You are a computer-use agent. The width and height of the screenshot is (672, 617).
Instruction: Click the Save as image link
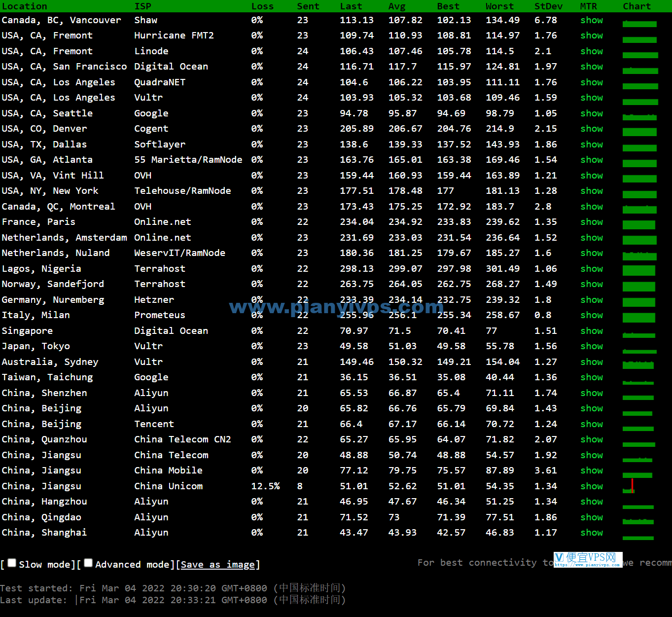click(218, 564)
